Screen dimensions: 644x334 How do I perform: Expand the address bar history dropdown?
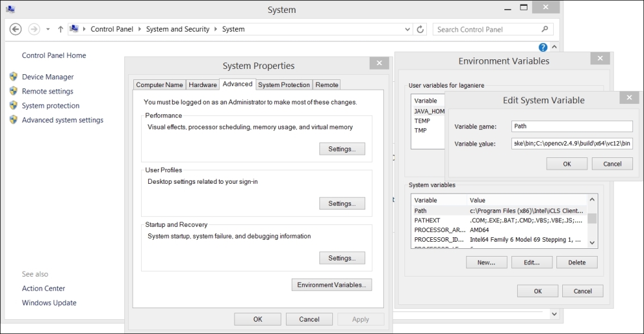point(407,29)
